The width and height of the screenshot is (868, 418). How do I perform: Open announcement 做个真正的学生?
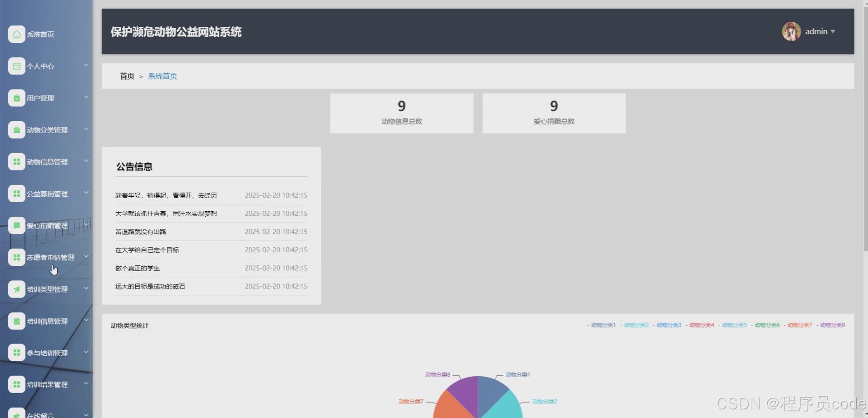pos(138,268)
